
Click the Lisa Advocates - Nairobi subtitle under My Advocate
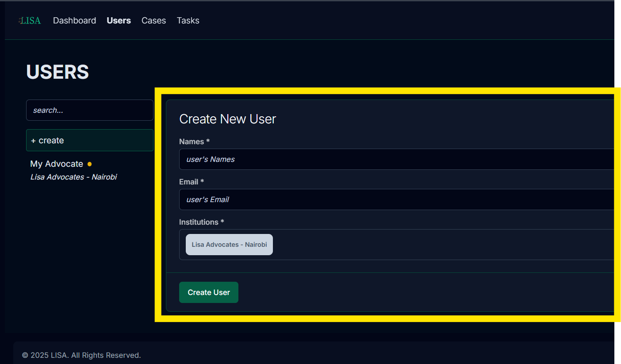[x=73, y=176]
